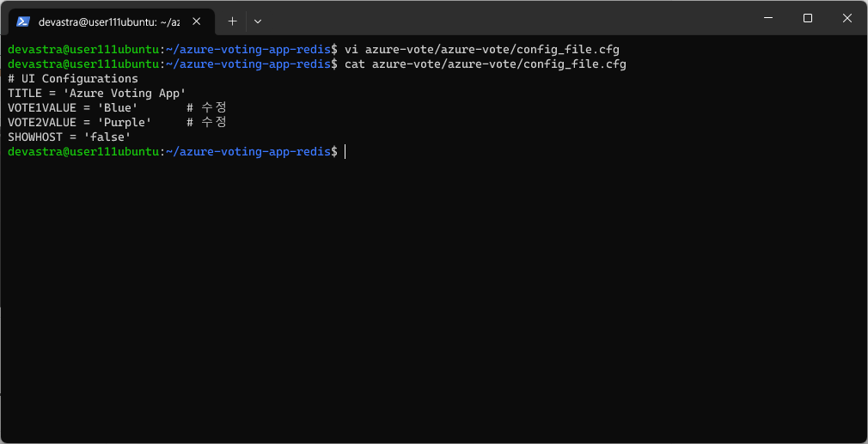This screenshot has height=444, width=868.
Task: Click the SHOWHOST = 'false' line
Action: (x=70, y=136)
